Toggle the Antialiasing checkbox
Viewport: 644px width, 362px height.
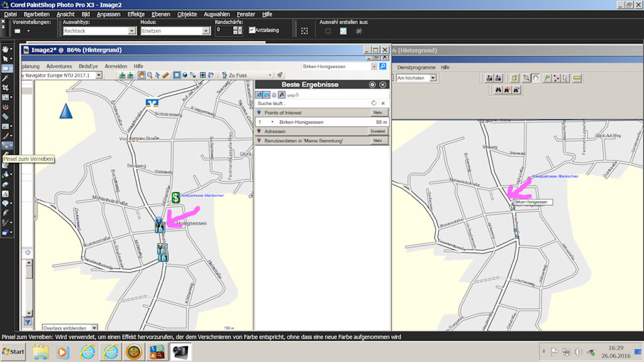[252, 30]
